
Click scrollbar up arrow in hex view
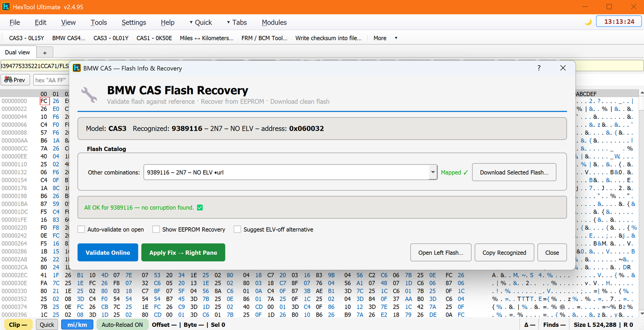642,93
